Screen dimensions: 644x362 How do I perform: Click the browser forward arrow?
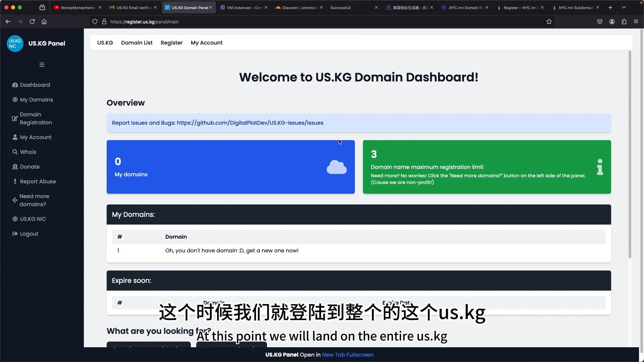pos(20,21)
